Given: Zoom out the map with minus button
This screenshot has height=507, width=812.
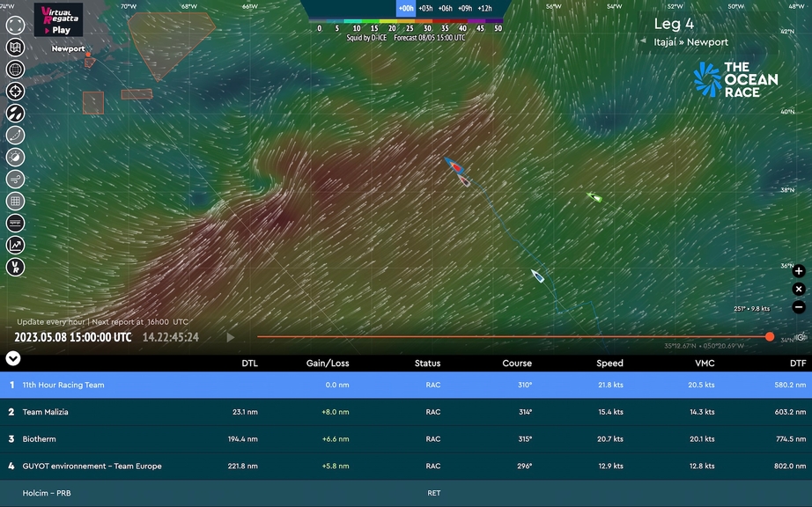Looking at the screenshot, I should click(x=799, y=307).
